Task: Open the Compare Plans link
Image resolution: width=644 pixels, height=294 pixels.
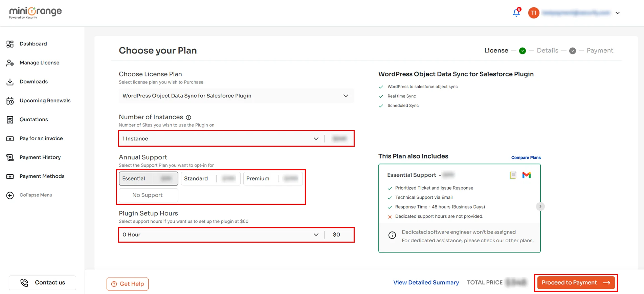Action: click(526, 157)
